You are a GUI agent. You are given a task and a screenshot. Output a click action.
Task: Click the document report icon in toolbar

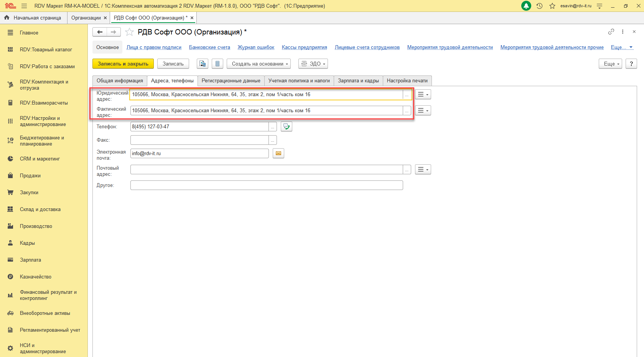coord(217,64)
